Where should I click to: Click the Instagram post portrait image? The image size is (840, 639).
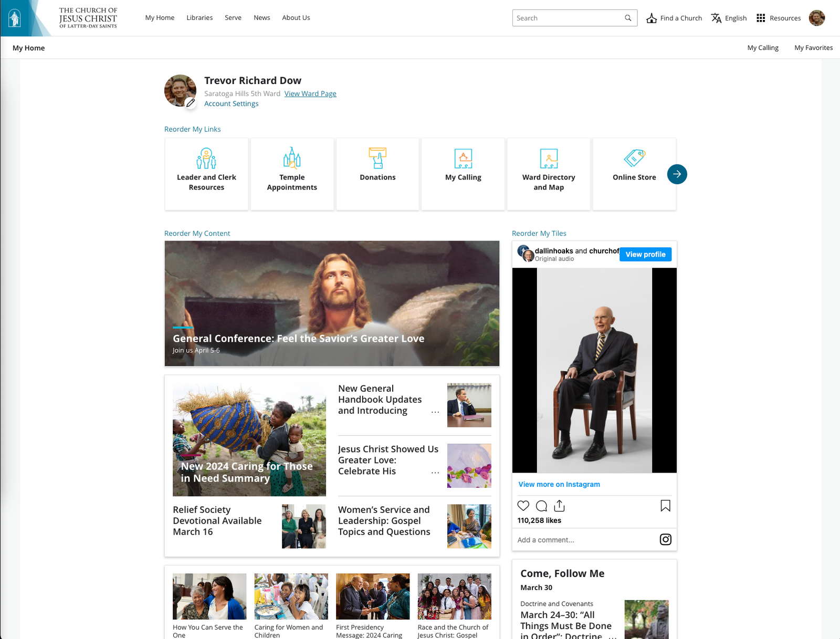(594, 370)
